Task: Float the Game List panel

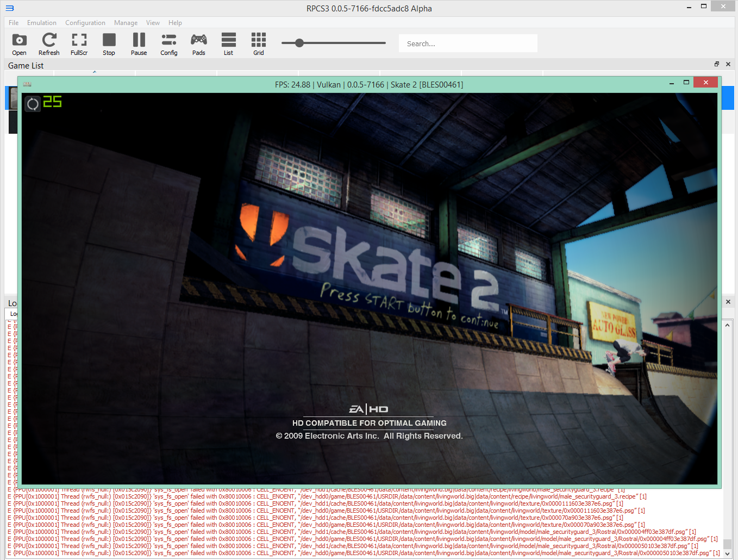Action: click(717, 64)
